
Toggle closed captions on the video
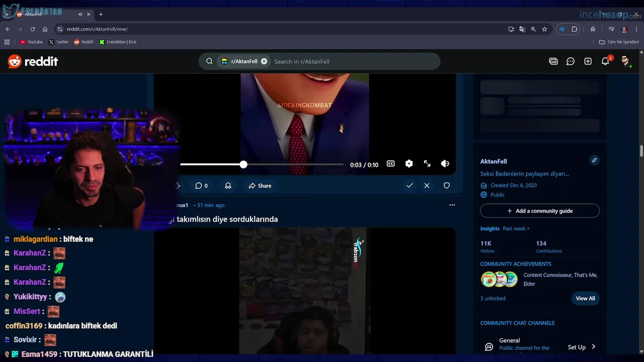(390, 163)
